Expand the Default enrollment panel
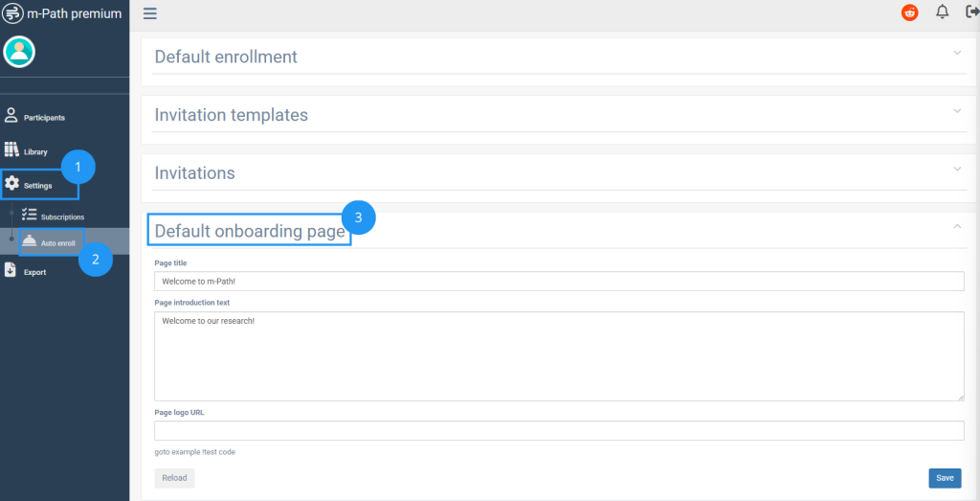The width and height of the screenshot is (980, 501). click(957, 53)
